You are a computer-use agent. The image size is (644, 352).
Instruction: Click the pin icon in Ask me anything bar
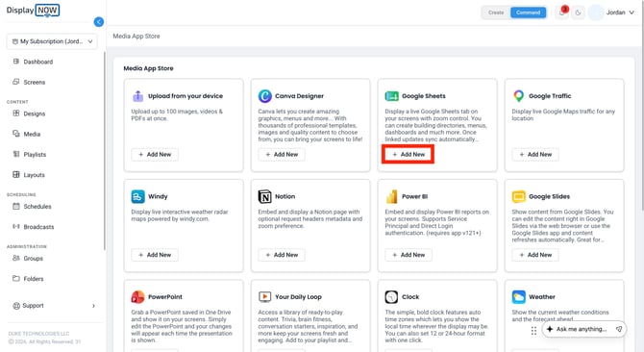tap(619, 330)
